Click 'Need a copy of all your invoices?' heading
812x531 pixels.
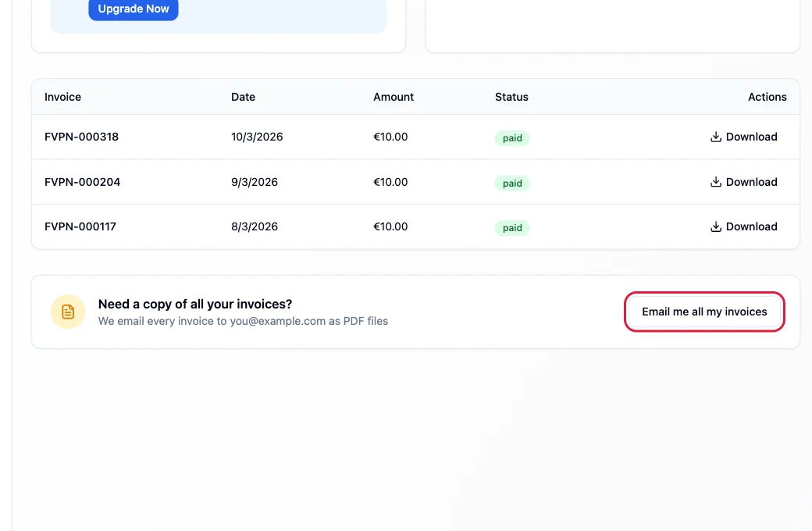[195, 304]
